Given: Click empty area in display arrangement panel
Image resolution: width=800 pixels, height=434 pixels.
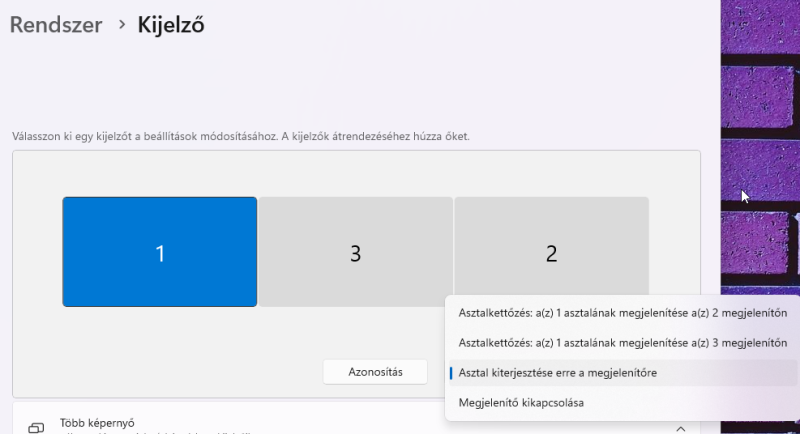Looking at the screenshot, I should point(350,173).
